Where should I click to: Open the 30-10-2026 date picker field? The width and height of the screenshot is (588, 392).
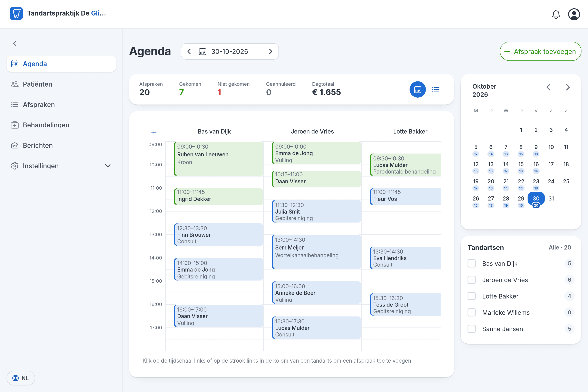tap(230, 51)
